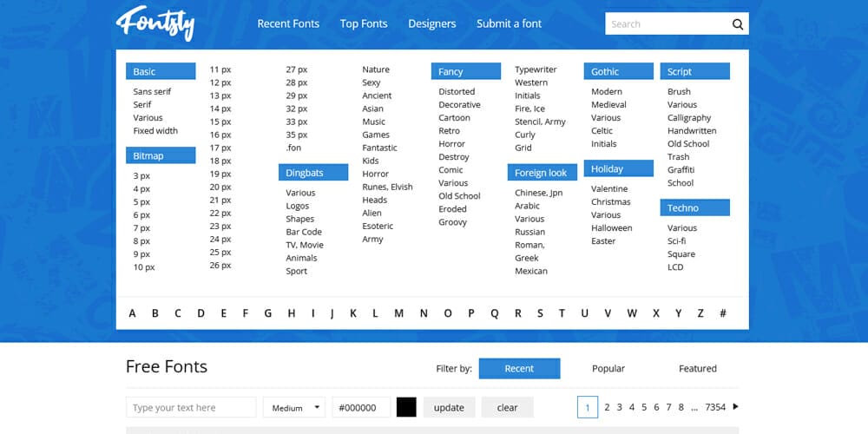This screenshot has width=868, height=434.
Task: Focus the Search input field
Action: (667, 23)
